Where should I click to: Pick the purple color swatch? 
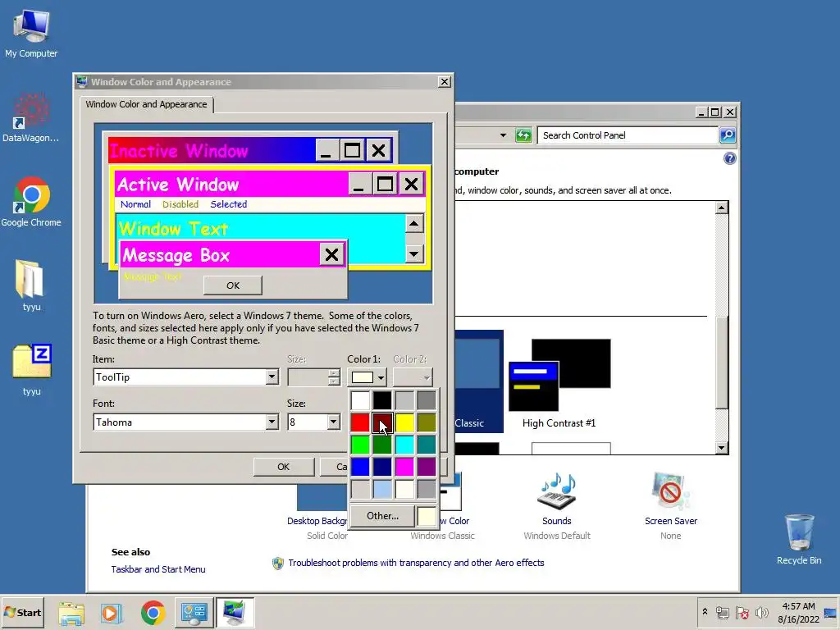click(x=427, y=467)
